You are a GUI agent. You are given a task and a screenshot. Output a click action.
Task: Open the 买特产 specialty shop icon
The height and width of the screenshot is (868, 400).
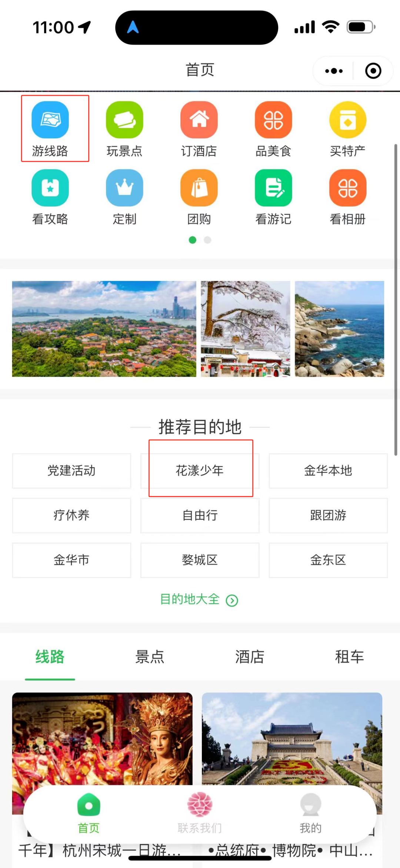348,120
